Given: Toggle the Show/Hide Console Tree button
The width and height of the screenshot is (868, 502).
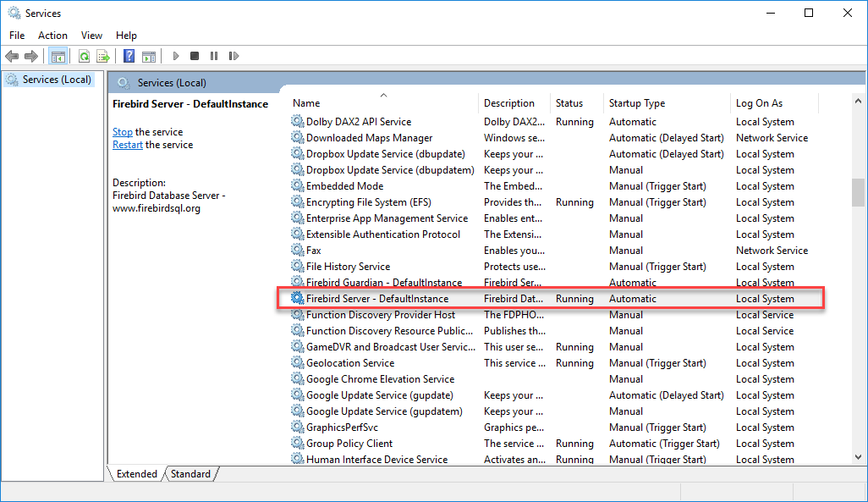Looking at the screenshot, I should pyautogui.click(x=58, y=56).
